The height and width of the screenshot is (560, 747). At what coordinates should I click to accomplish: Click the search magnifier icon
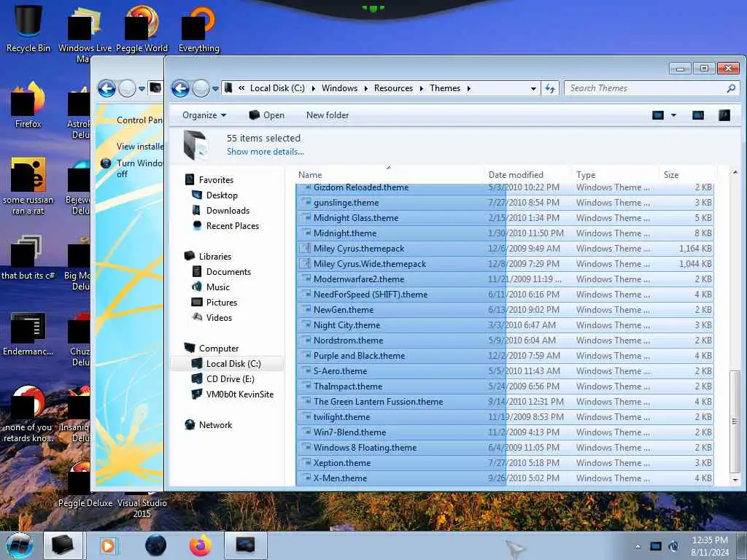pyautogui.click(x=731, y=88)
